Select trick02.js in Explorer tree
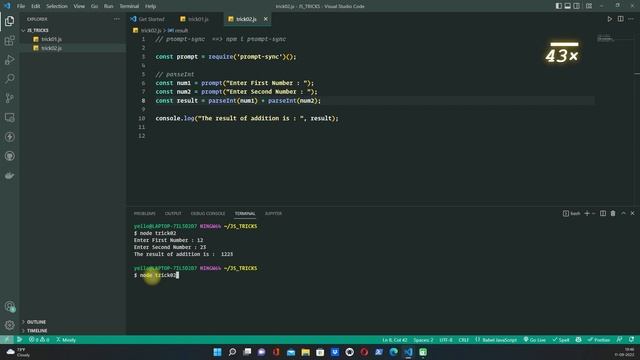This screenshot has height=360, width=640. click(x=51, y=48)
